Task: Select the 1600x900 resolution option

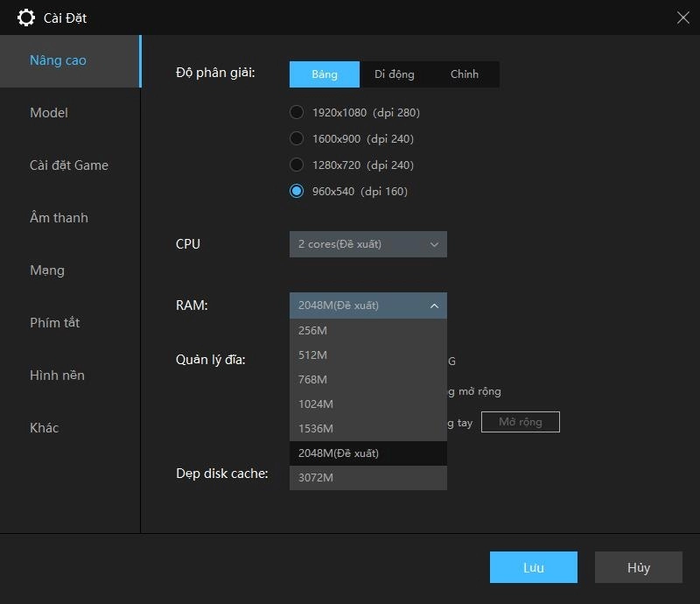Action: click(297, 138)
